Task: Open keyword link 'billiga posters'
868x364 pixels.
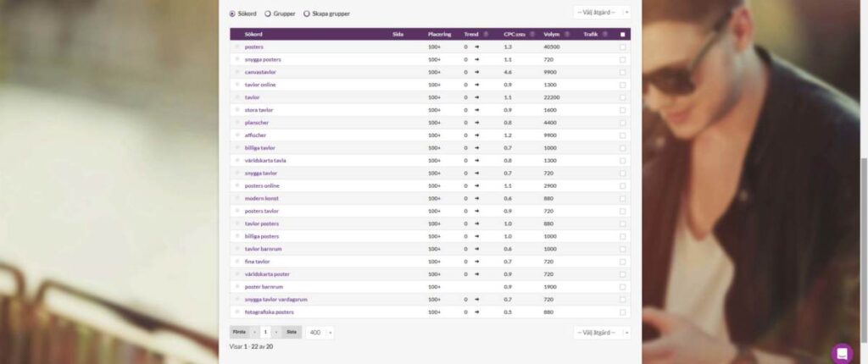Action: (x=262, y=236)
